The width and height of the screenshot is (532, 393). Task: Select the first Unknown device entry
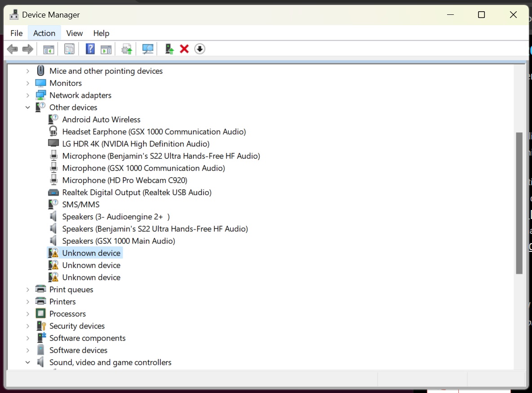tap(91, 253)
